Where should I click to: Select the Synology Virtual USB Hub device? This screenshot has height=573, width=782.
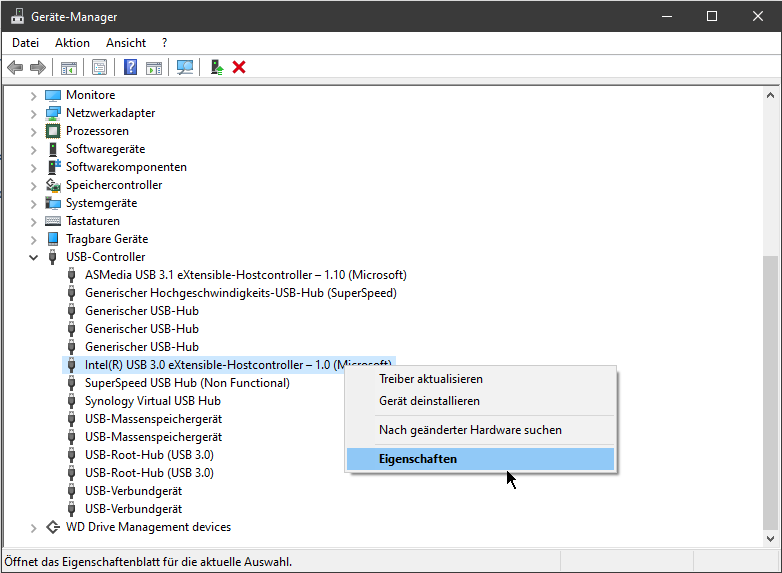[152, 401]
